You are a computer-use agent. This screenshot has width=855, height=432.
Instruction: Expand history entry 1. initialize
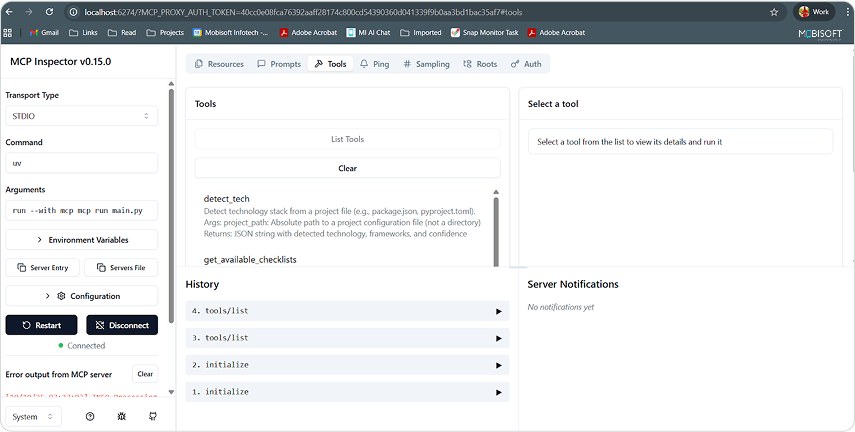click(347, 392)
